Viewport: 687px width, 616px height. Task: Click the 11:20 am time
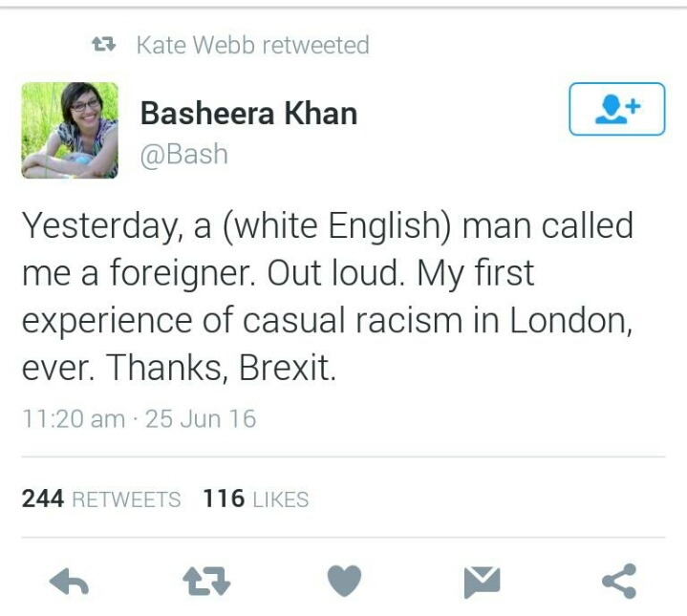pyautogui.click(x=73, y=418)
